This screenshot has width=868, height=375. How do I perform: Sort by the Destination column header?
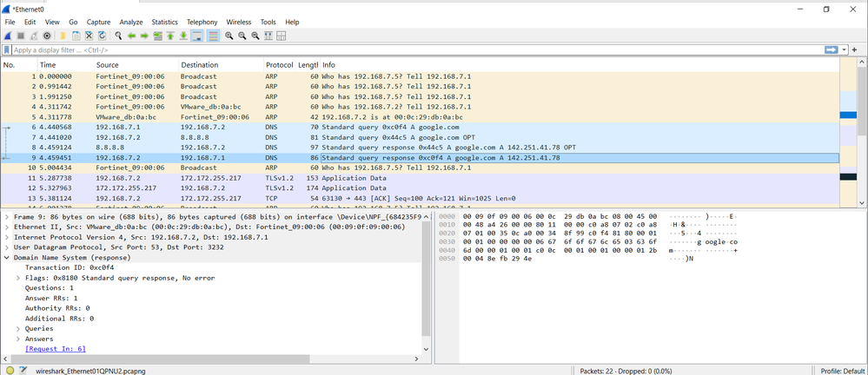221,65
